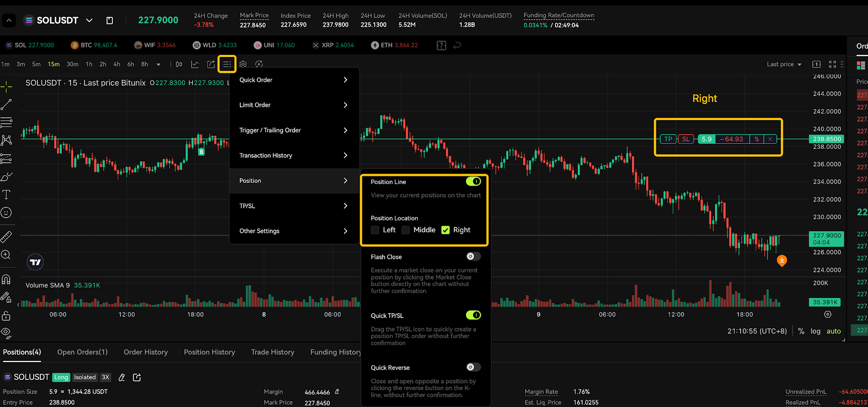
Task: Select Position menu entry
Action: click(295, 181)
